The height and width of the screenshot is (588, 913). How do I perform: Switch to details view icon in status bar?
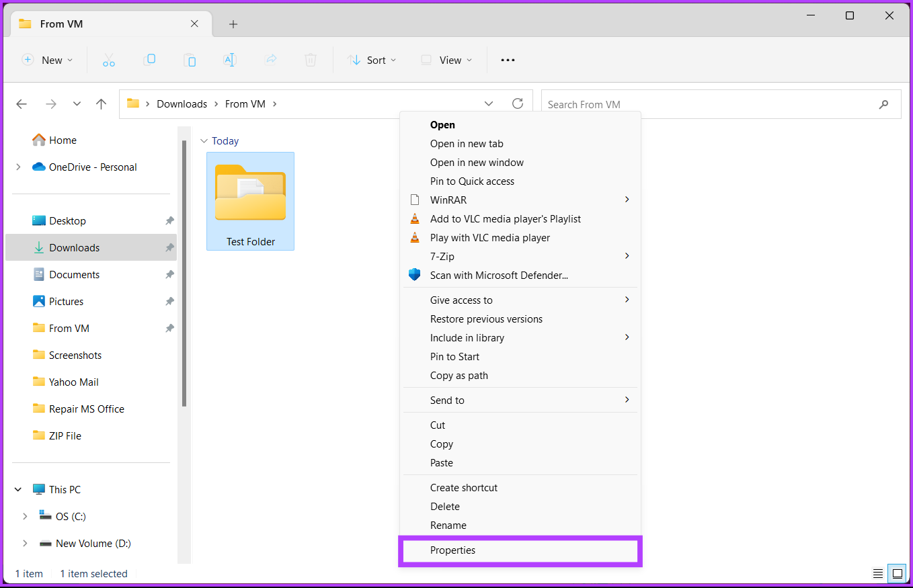(x=878, y=574)
